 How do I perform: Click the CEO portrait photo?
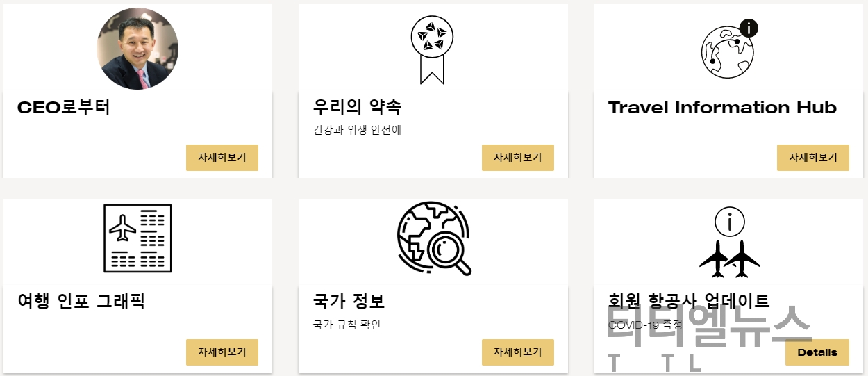pyautogui.click(x=137, y=49)
